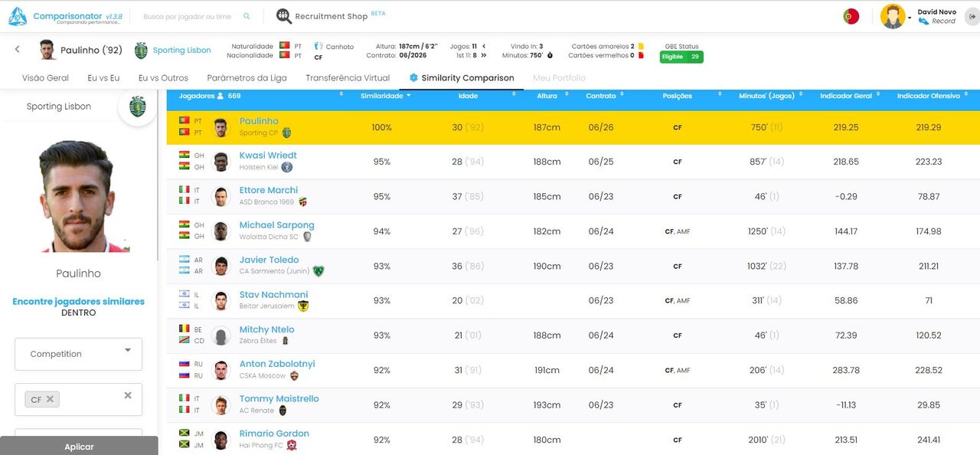Sort the table by Indicador Geral
The height and width of the screenshot is (455, 980).
(x=845, y=96)
